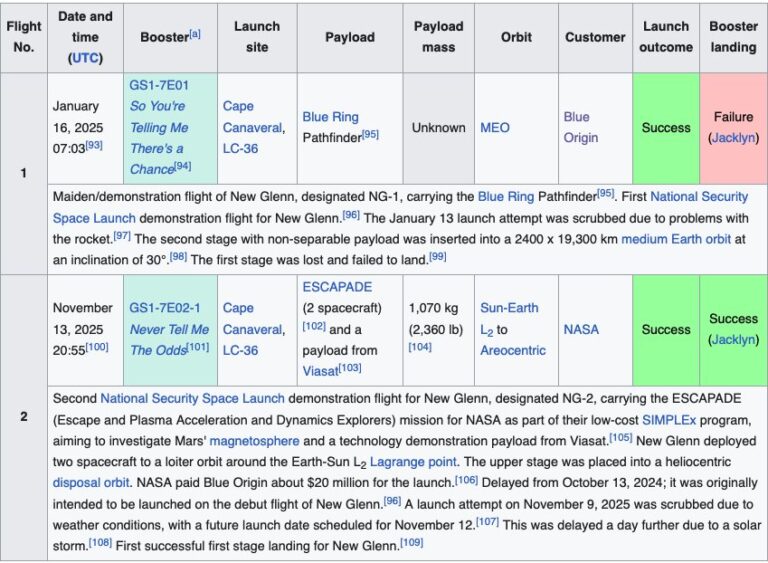
Task: Open reference [98] after inclination of 30°
Action: [x=178, y=256]
